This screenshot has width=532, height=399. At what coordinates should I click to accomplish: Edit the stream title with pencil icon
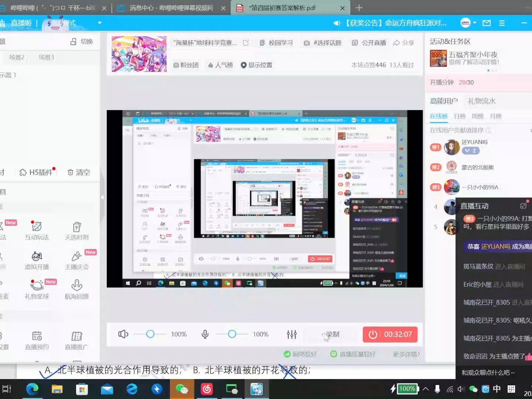pos(246,43)
